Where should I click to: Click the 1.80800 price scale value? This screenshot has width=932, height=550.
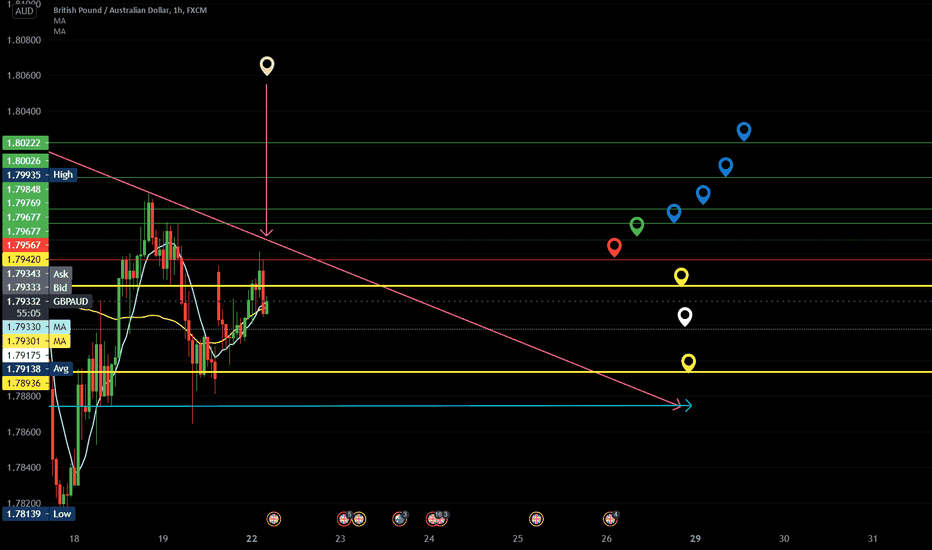[24, 40]
